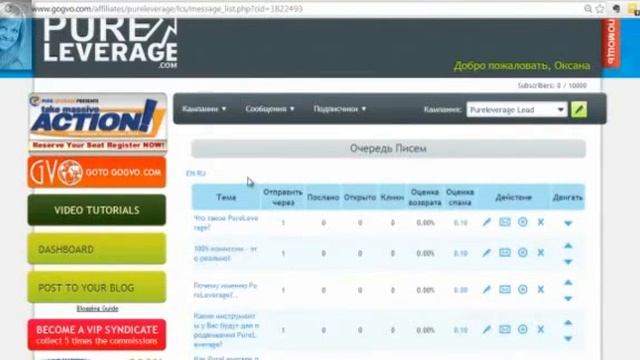Screen dimensions: 640x360
Task: Click circle icon in 'Почему именно PureLeverage' row
Action: click(x=522, y=289)
